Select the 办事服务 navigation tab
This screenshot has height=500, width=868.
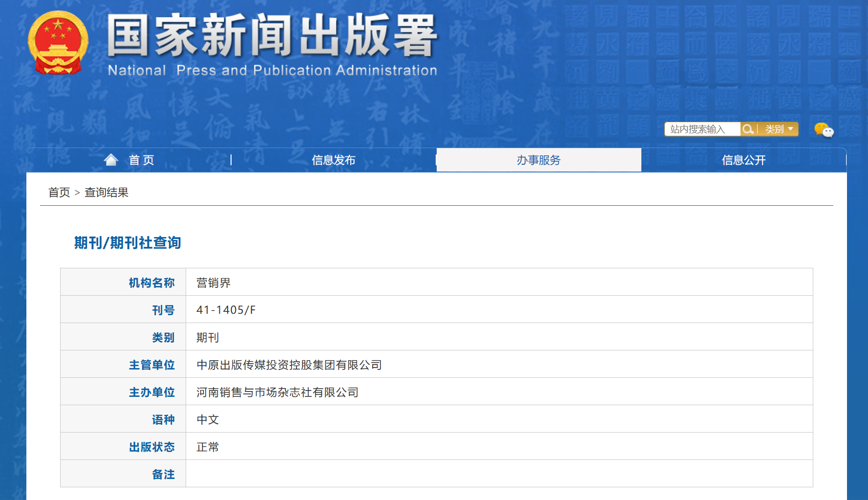tap(539, 160)
